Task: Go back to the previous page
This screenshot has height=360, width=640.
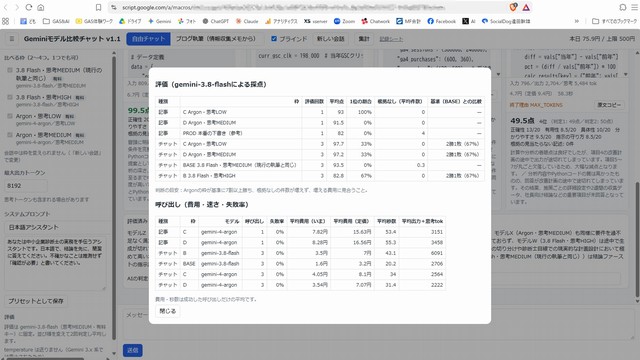Action: coord(6,7)
